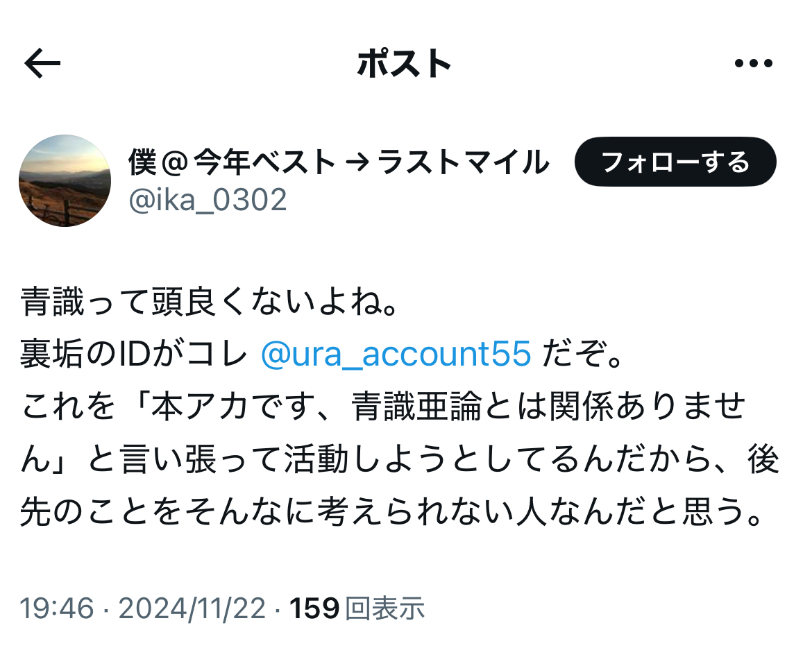Open the three-dot more options menu
812x648 pixels.
[x=754, y=63]
